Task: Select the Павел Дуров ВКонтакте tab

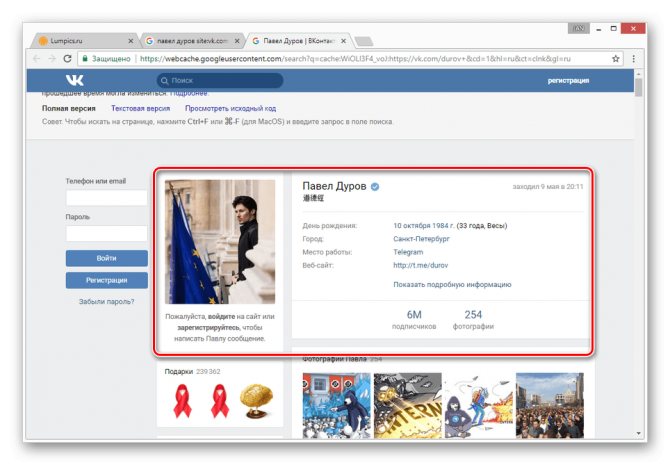Action: tap(298, 41)
